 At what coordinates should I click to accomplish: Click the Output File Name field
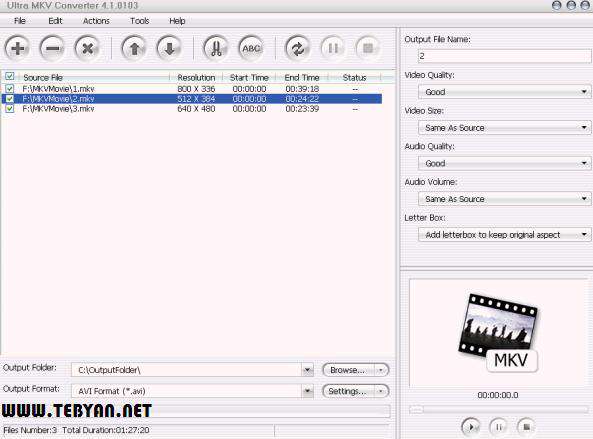(x=505, y=56)
